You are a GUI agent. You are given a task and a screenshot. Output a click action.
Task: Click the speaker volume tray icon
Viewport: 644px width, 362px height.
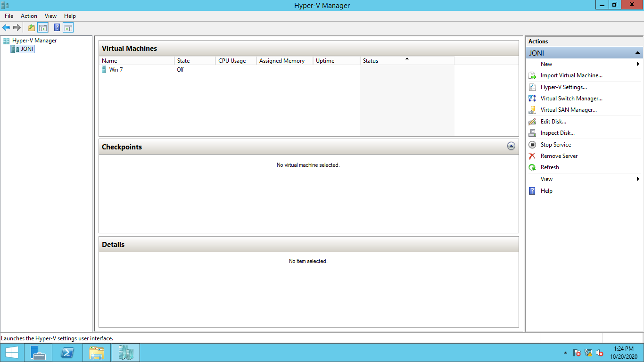pyautogui.click(x=600, y=353)
